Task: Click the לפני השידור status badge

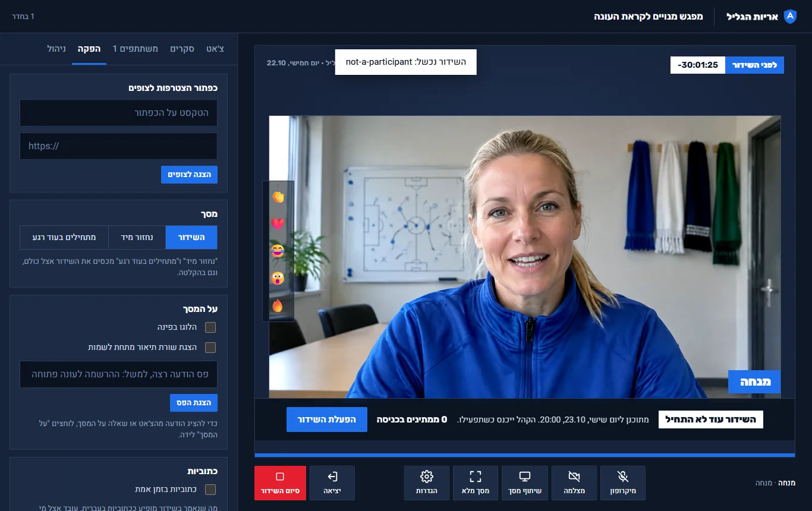Action: (754, 65)
